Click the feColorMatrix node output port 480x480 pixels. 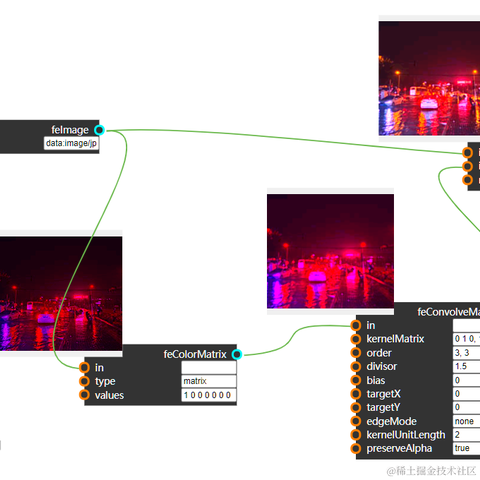(x=237, y=354)
